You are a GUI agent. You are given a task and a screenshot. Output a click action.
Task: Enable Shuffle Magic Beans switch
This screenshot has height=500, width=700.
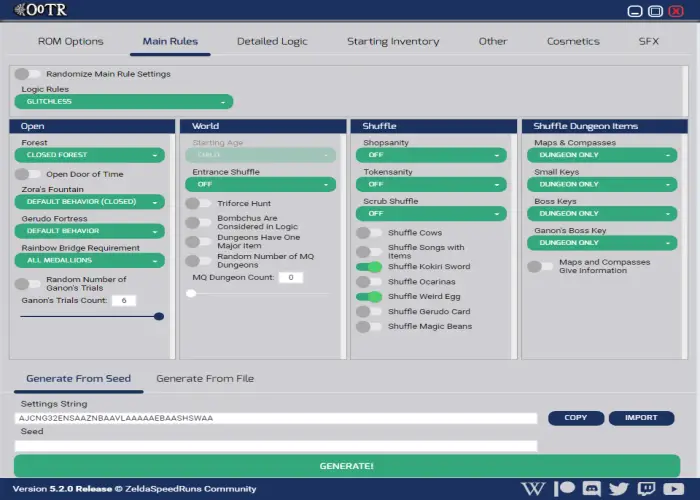[x=369, y=326]
